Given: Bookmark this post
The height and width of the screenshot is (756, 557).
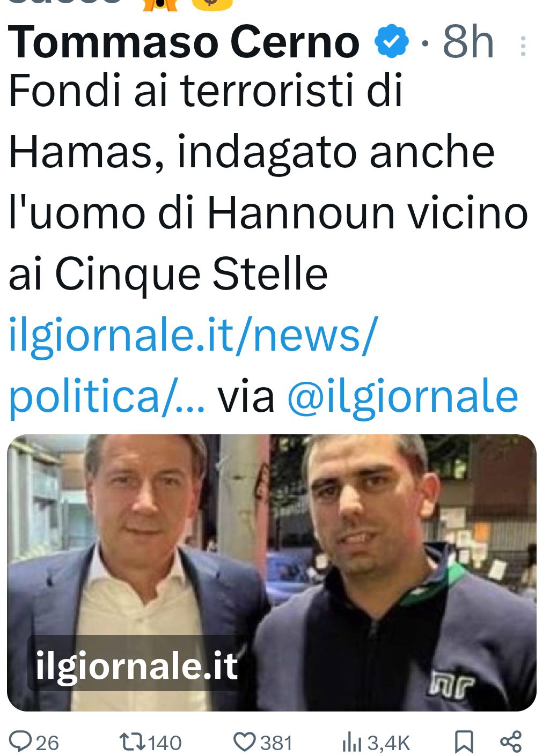Looking at the screenshot, I should click(464, 742).
